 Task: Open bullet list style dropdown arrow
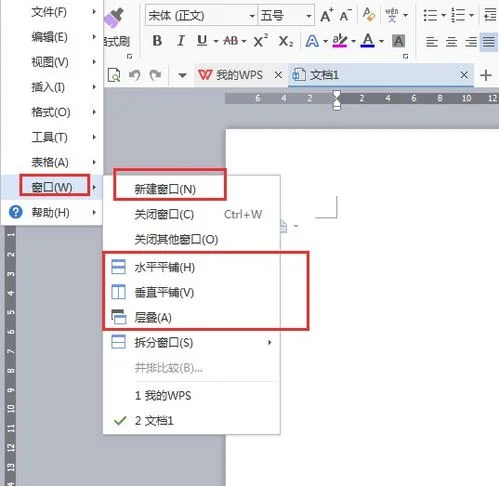click(x=443, y=15)
